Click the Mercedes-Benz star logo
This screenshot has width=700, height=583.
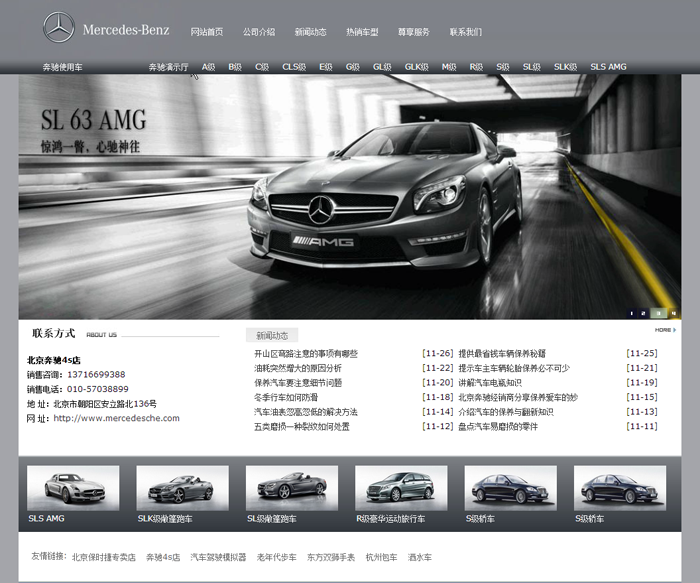click(x=59, y=27)
